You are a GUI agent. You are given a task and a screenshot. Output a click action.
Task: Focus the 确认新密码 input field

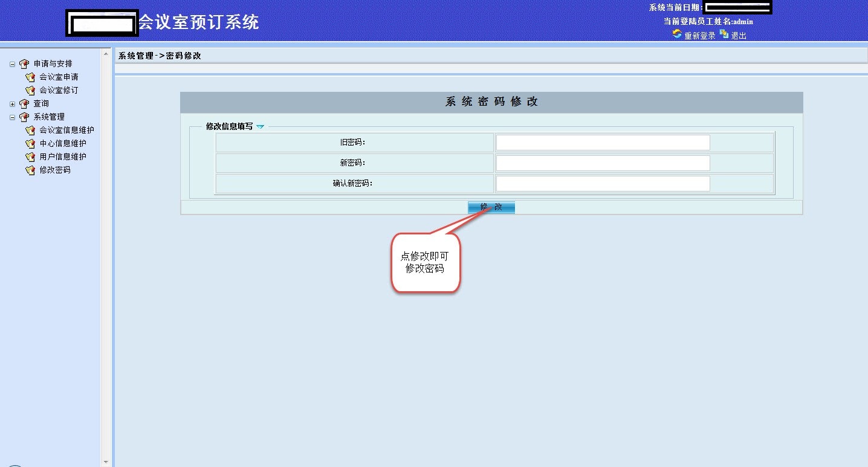click(x=603, y=184)
